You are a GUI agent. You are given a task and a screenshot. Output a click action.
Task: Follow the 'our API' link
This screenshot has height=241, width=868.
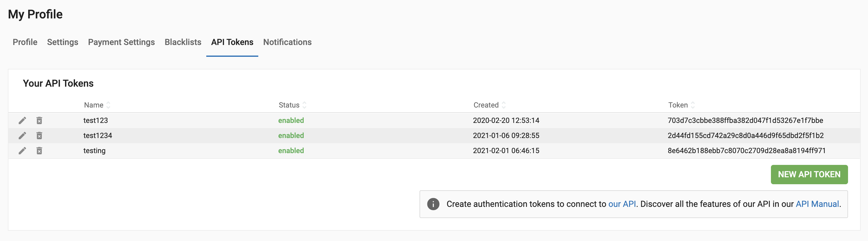pyautogui.click(x=622, y=204)
